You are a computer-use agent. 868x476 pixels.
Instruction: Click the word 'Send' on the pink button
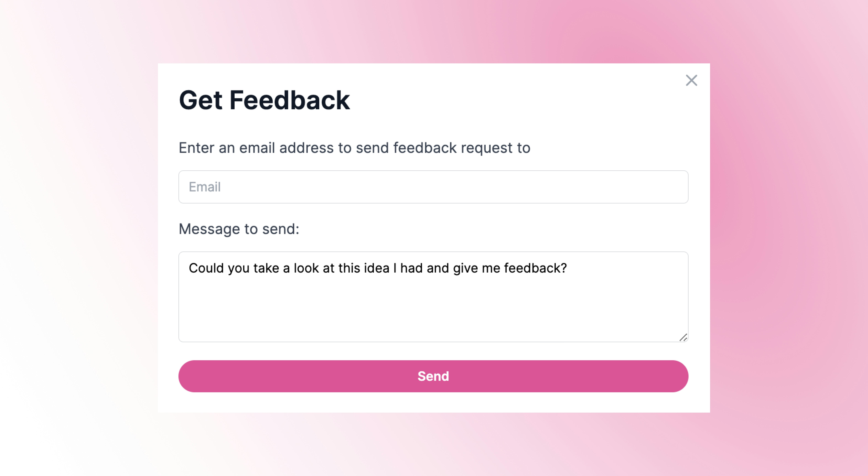click(433, 376)
